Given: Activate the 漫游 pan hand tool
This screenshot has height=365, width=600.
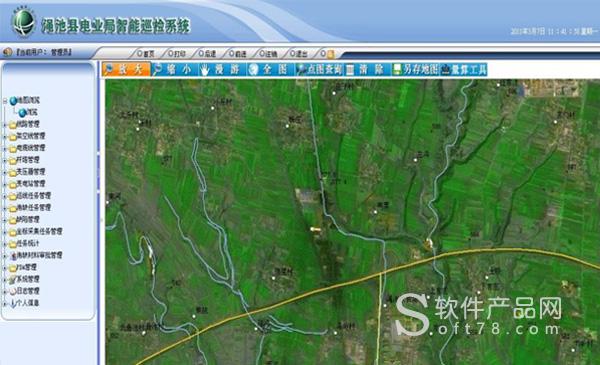Looking at the screenshot, I should pos(223,69).
